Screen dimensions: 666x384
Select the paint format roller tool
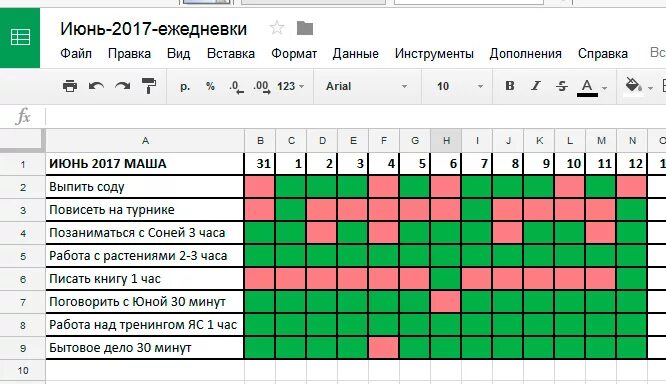tap(149, 86)
